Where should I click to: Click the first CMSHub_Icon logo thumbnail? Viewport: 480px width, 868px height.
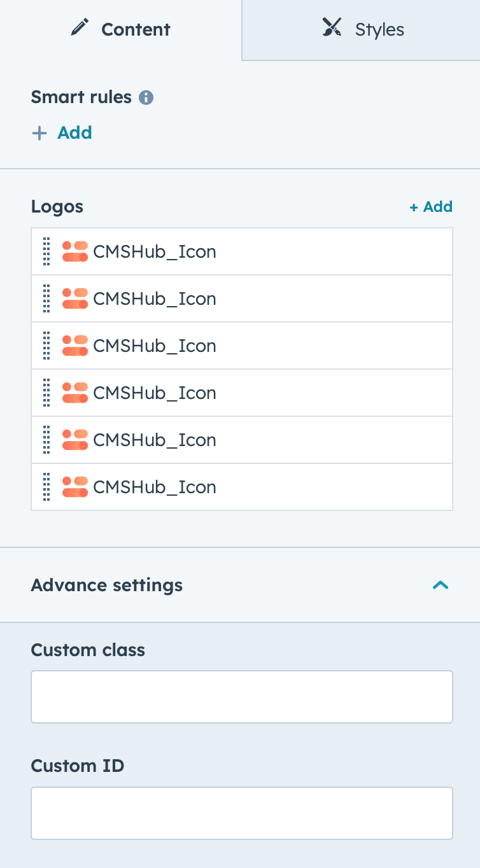tap(75, 251)
